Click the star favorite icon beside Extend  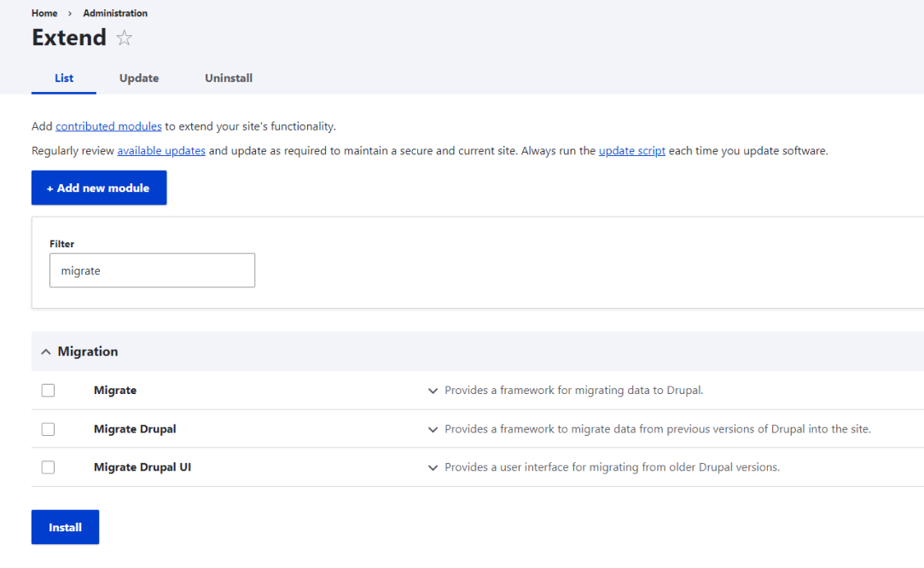(125, 38)
